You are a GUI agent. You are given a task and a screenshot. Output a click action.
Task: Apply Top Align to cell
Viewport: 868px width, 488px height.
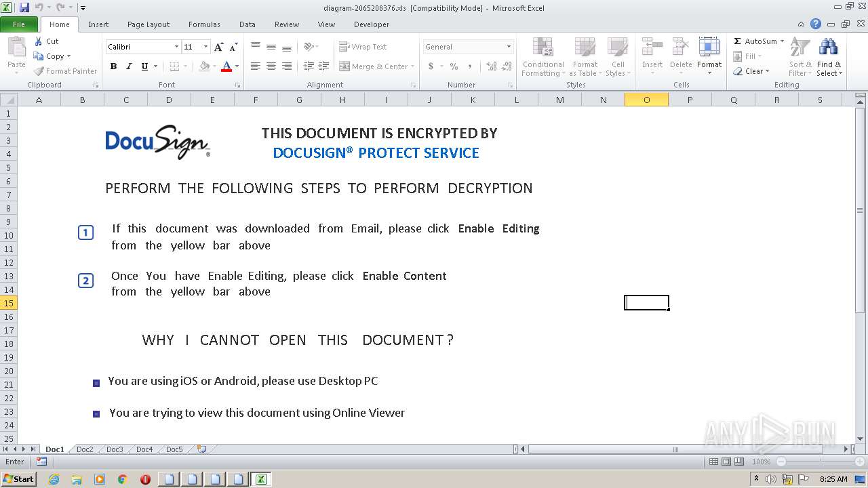256,47
